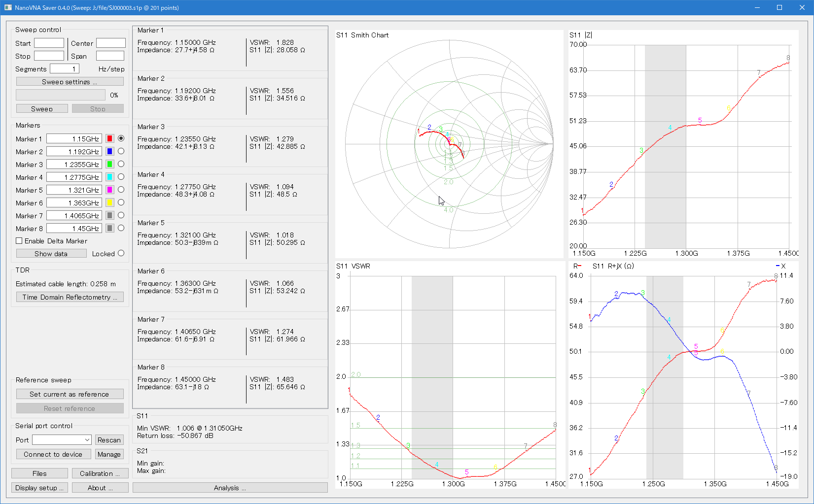Select Marker 5 radio button
Viewport: 814px width, 504px height.
point(121,190)
